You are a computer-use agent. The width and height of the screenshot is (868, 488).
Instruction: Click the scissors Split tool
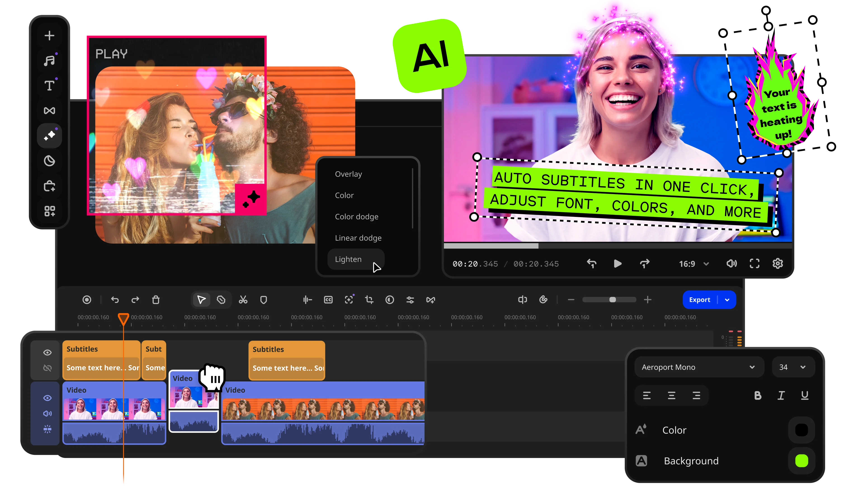243,300
